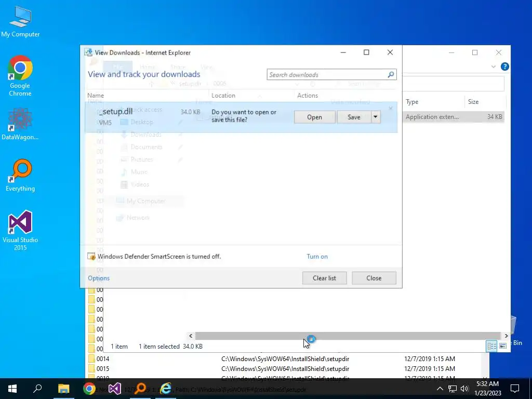Sort downloads by Location column
The height and width of the screenshot is (399, 532).
tap(223, 96)
